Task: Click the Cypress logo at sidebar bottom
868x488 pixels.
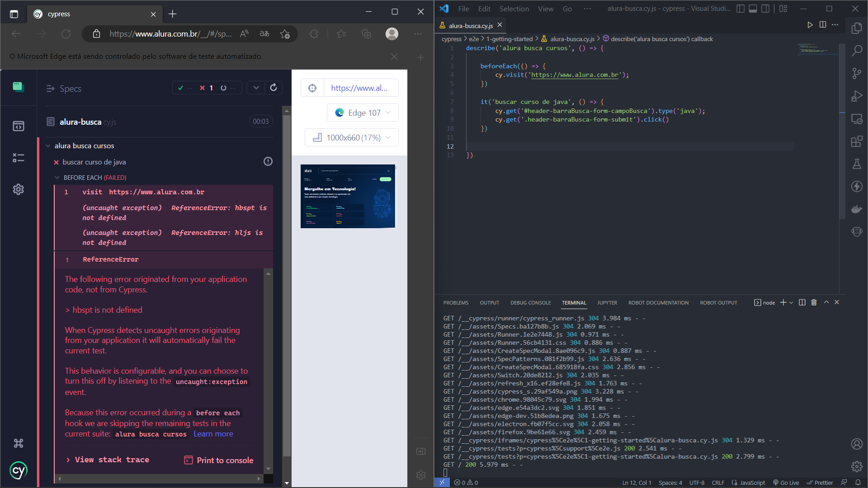Action: (19, 471)
